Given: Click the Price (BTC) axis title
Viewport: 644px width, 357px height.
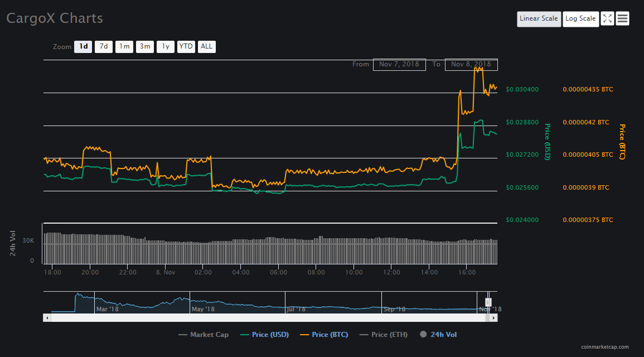Looking at the screenshot, I should tap(622, 142).
